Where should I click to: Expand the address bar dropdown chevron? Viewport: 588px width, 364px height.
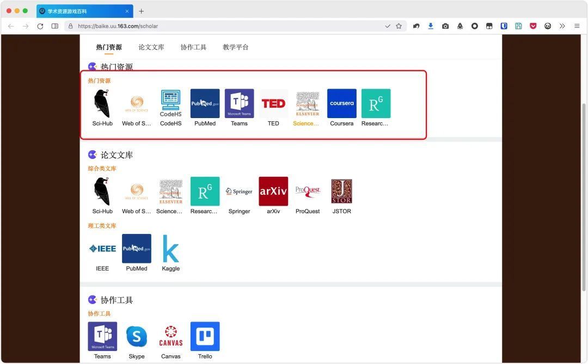click(388, 26)
